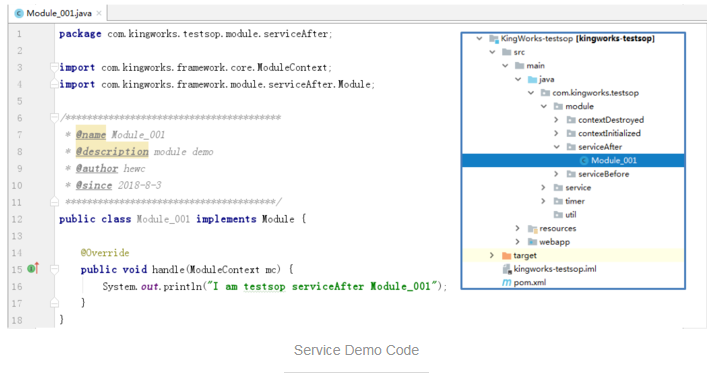Close the Module_001.java tab
714x377 pixels.
coord(99,13)
